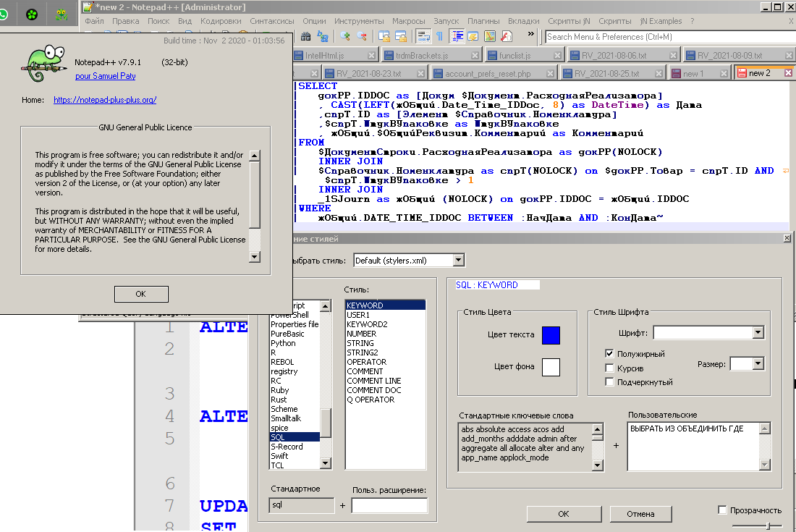Toggle synchronize horizontal scrolling icon
This screenshot has height=532, width=796.
[x=401, y=36]
